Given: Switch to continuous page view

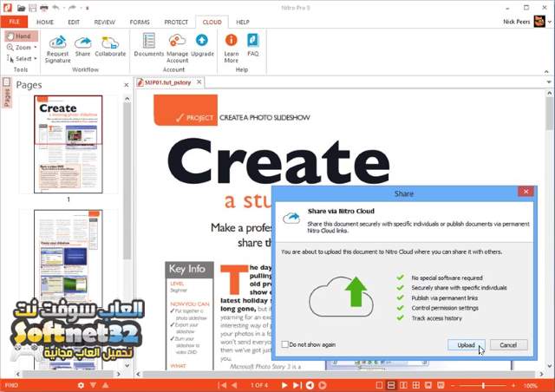Looking at the screenshot, I should (391, 385).
